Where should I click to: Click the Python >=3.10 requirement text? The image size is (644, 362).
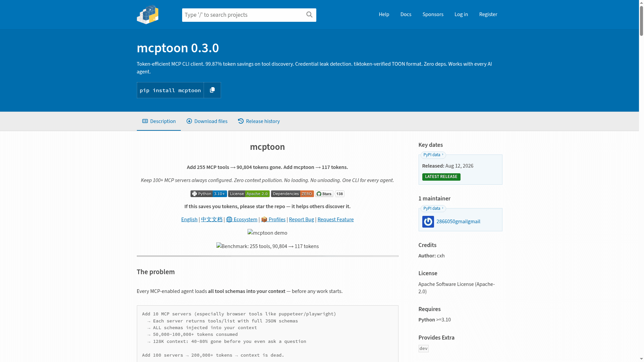pyautogui.click(x=435, y=320)
